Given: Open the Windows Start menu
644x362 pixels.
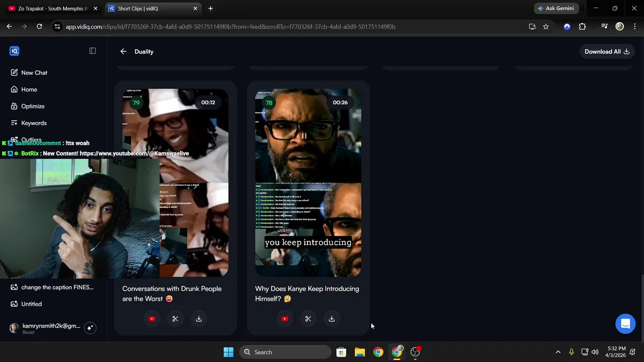Looking at the screenshot, I should 228,352.
